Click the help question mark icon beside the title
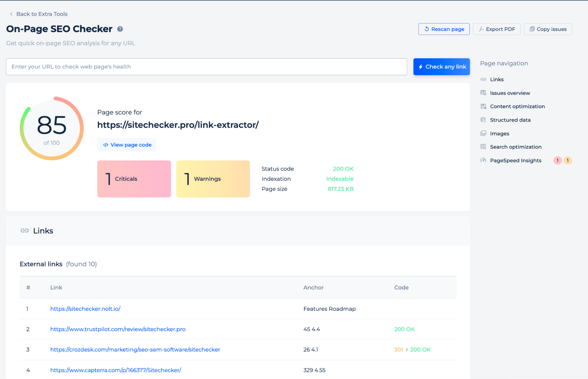The image size is (588, 379). 120,29
